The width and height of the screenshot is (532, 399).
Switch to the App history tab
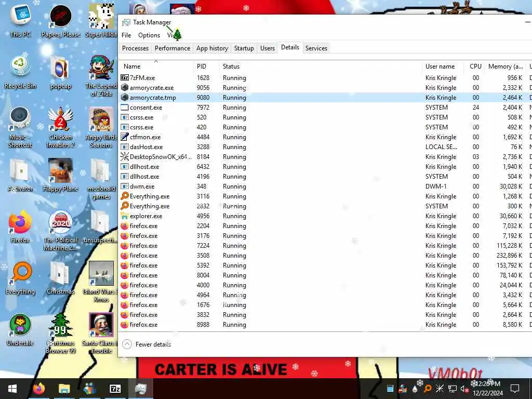tap(212, 48)
